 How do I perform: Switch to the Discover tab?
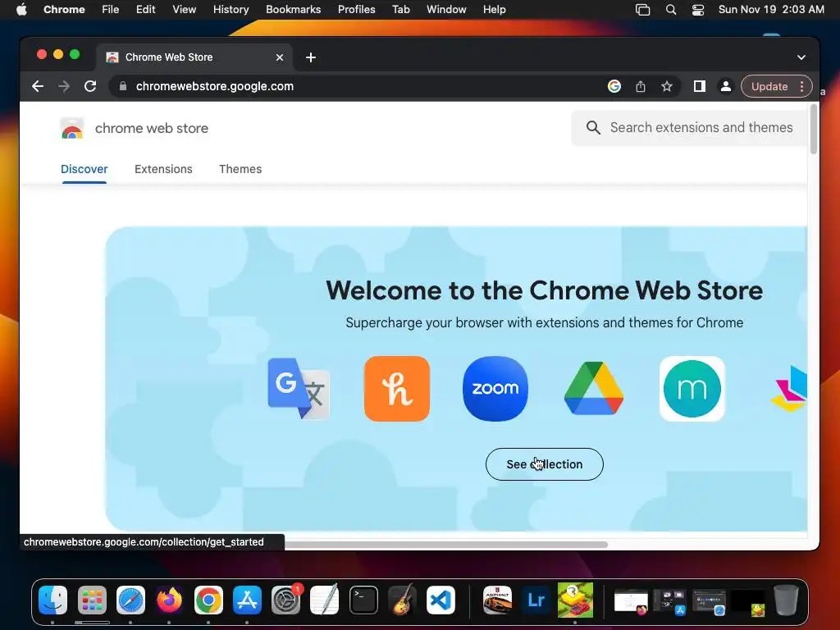click(x=84, y=169)
